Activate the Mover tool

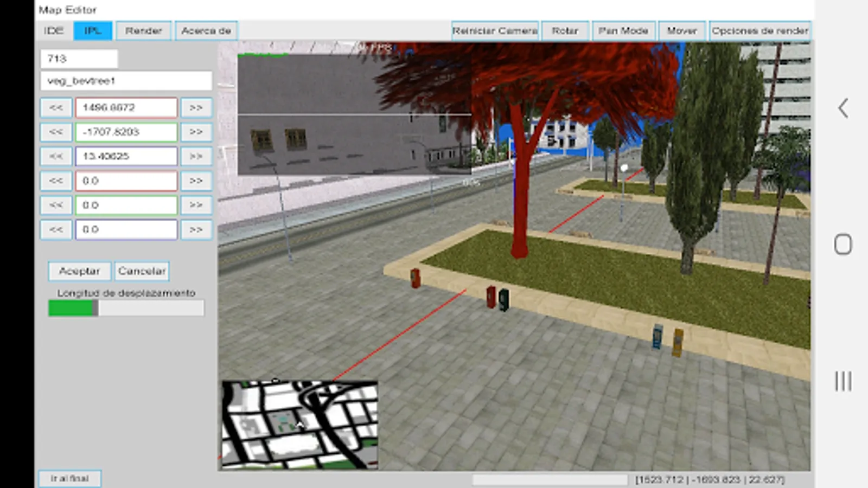point(682,31)
